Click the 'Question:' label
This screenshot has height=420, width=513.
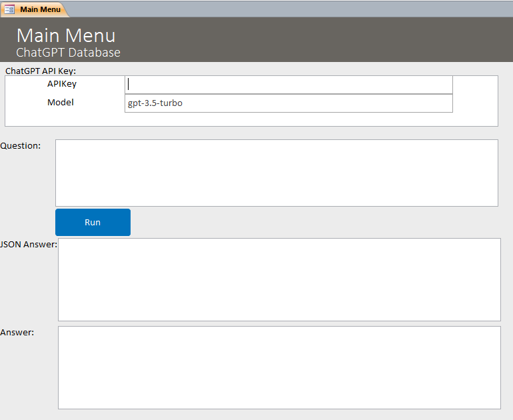click(20, 146)
